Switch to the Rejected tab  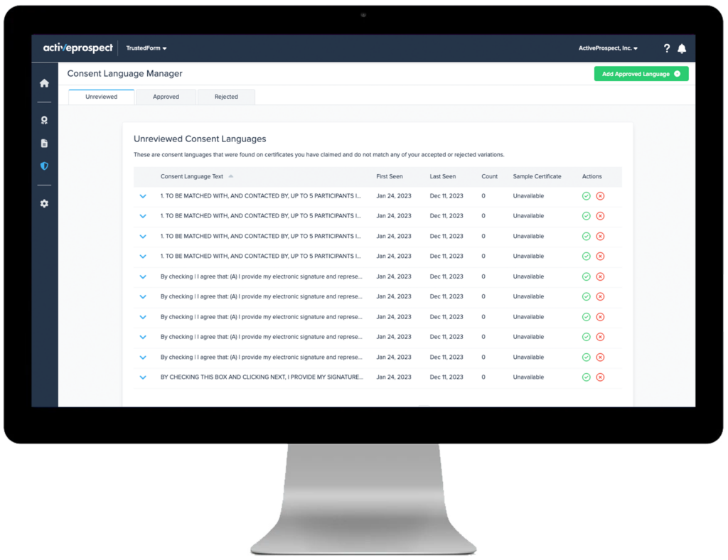click(x=226, y=97)
